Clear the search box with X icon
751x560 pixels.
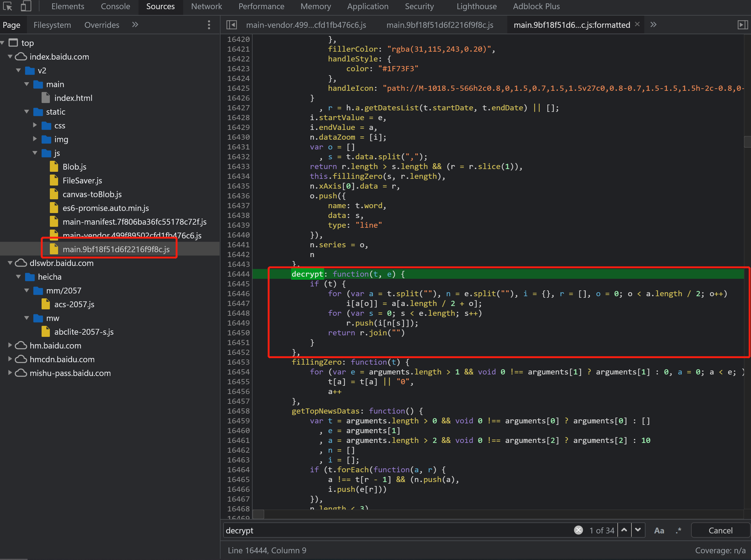[579, 530]
